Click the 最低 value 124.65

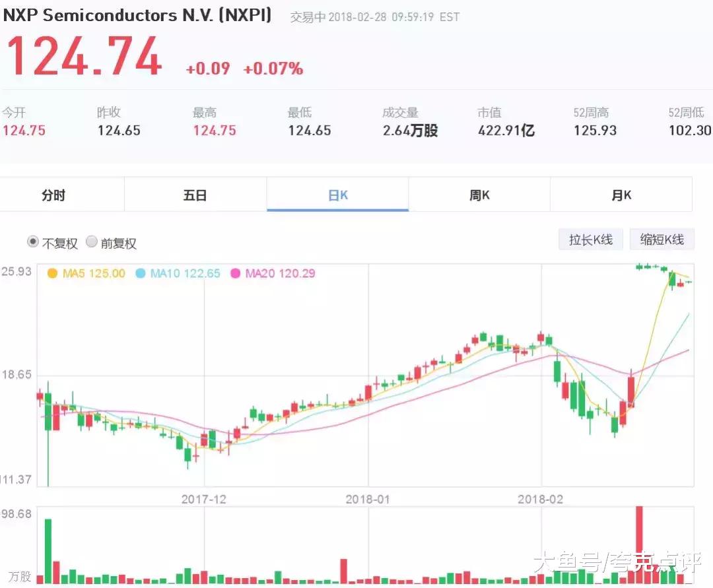(310, 131)
